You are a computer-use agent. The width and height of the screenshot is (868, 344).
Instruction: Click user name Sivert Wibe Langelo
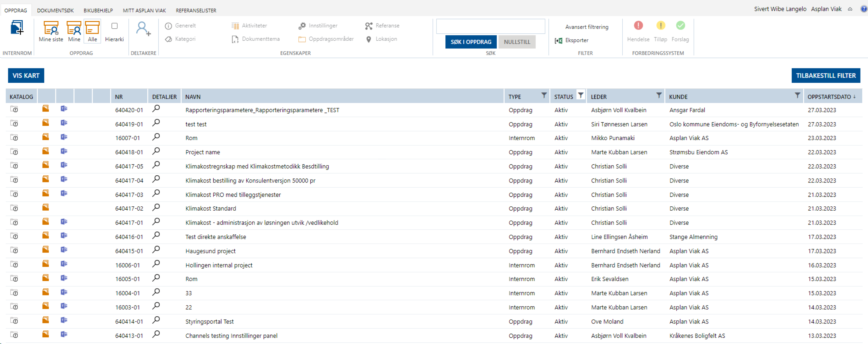pyautogui.click(x=780, y=9)
